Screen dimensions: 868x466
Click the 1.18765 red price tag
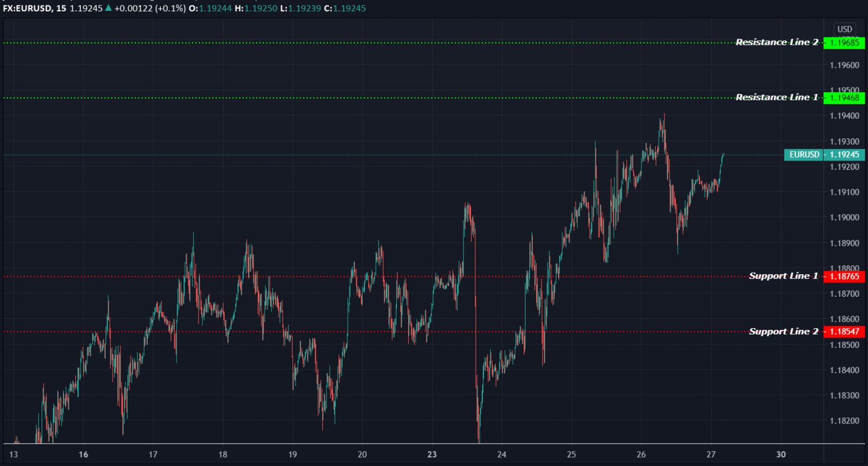[x=844, y=277]
